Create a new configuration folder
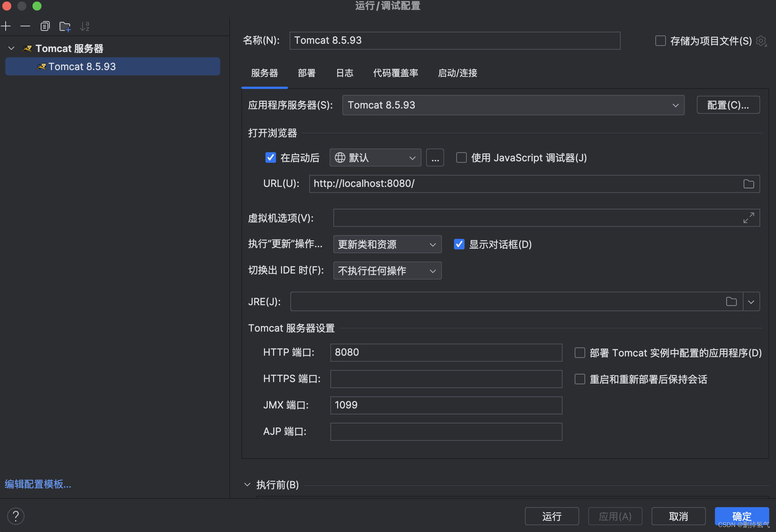The width and height of the screenshot is (776, 532). click(x=65, y=26)
